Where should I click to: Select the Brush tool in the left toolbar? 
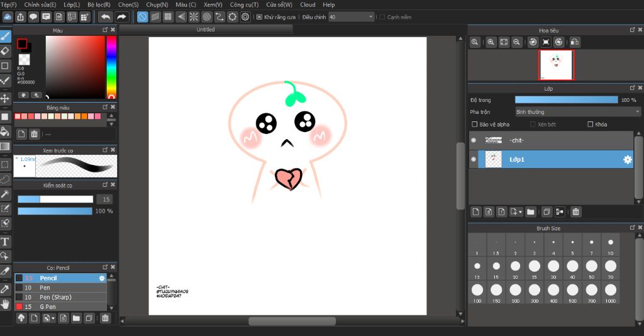5,36
